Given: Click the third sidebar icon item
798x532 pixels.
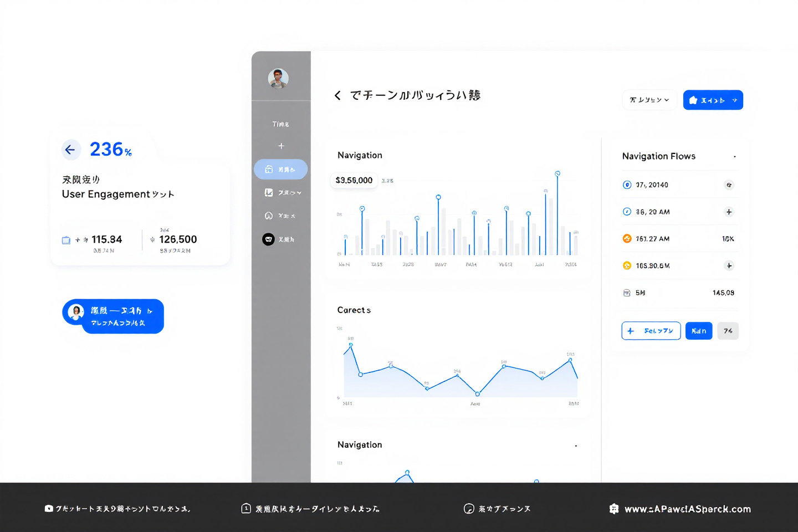Looking at the screenshot, I should click(280, 216).
